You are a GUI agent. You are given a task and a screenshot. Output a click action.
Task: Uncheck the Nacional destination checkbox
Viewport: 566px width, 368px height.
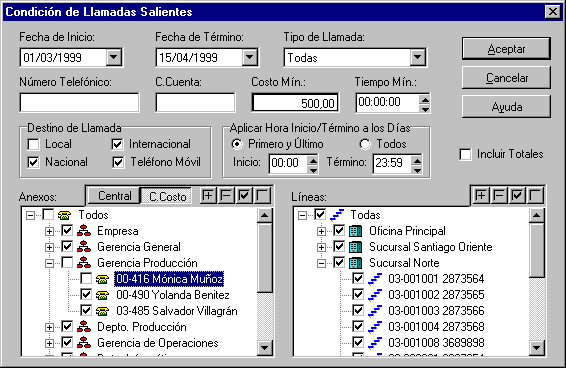click(x=33, y=163)
